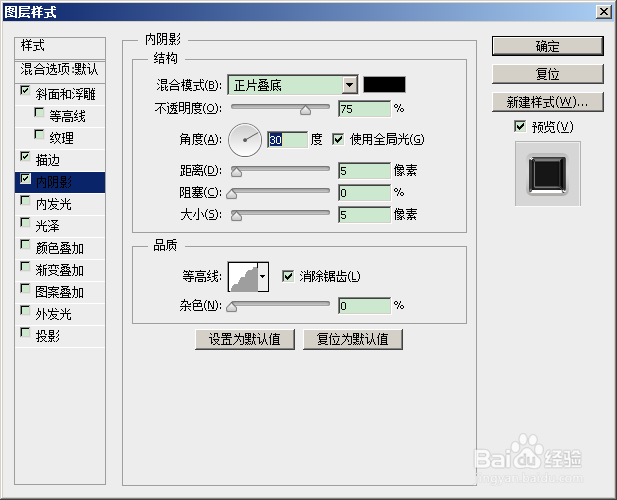Enable the 内发光 checkbox
This screenshot has width=617, height=500.
[25, 201]
